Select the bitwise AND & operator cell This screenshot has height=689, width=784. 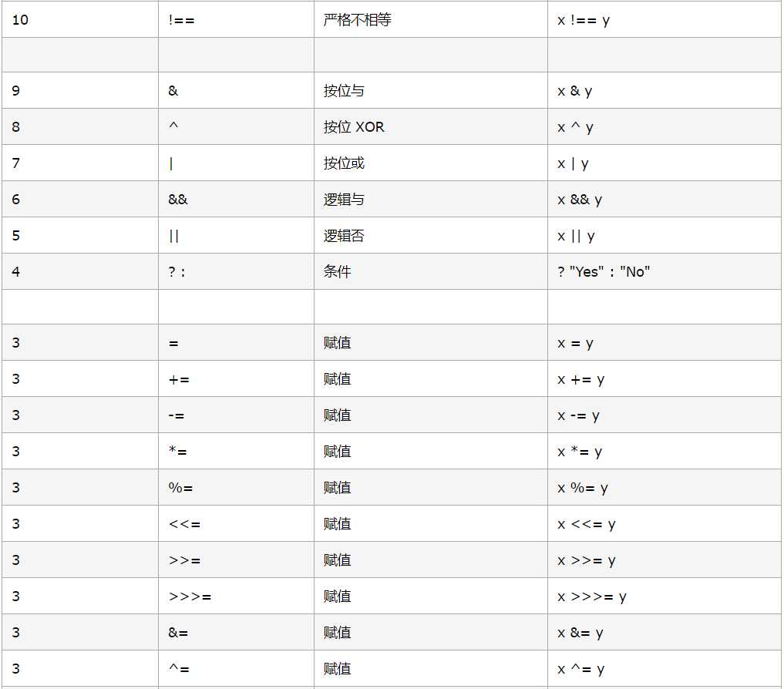(x=236, y=90)
